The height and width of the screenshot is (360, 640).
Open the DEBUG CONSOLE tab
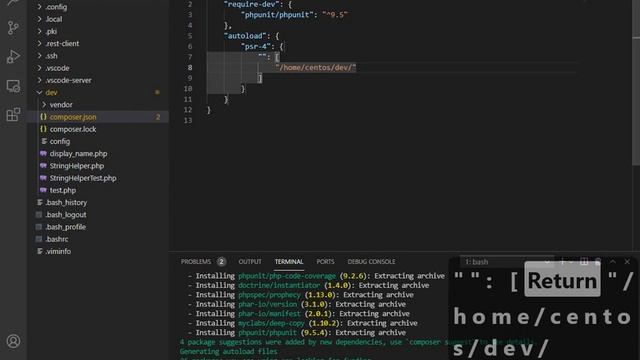click(371, 262)
